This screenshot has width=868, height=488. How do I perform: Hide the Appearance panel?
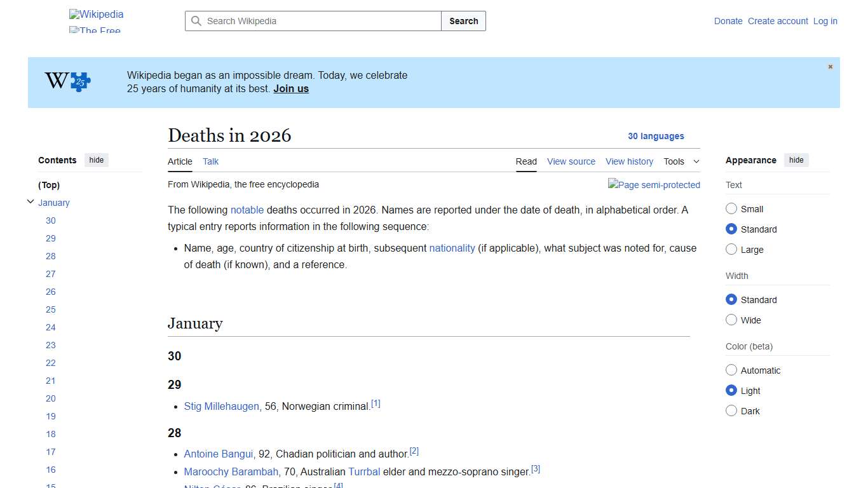pos(796,159)
